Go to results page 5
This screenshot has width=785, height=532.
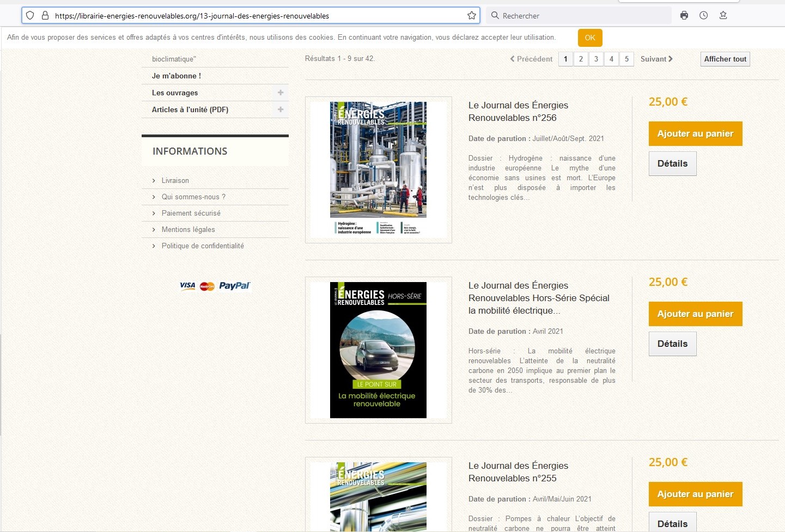point(626,59)
